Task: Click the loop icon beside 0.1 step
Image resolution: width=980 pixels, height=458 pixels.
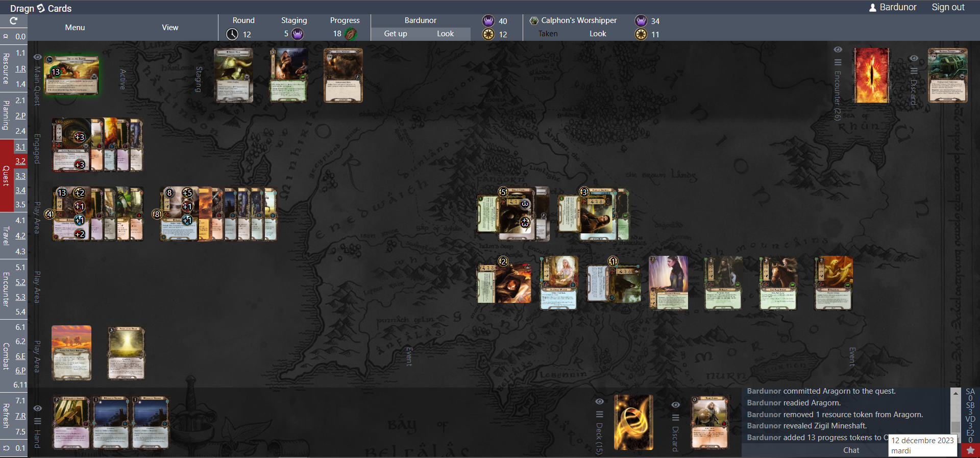Action: pyautogui.click(x=6, y=448)
